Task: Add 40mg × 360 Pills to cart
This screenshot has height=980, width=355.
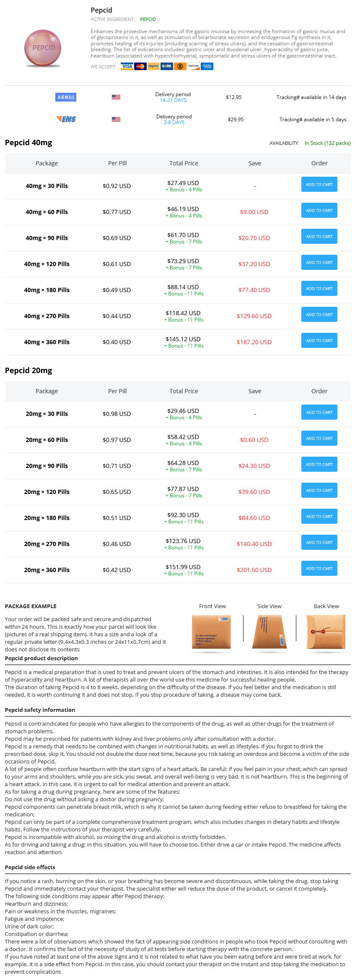Action: pos(319,341)
